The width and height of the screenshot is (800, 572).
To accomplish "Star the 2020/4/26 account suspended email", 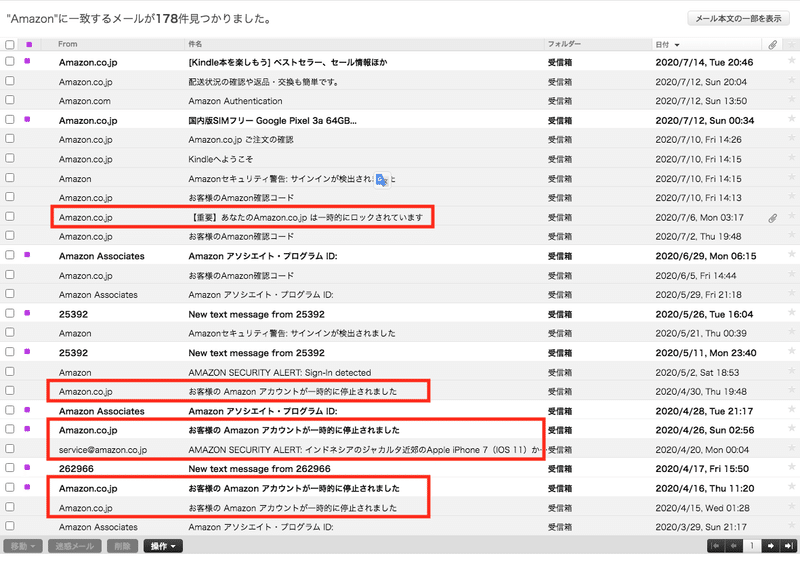I will point(791,429).
